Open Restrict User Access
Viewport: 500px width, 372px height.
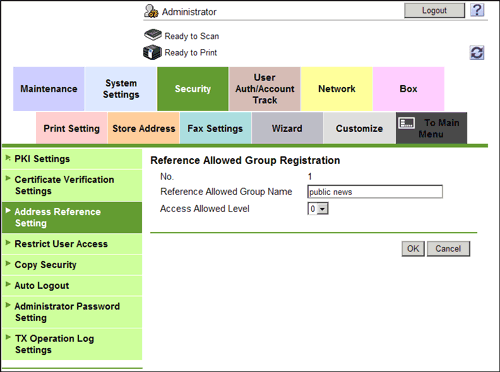tap(72, 244)
